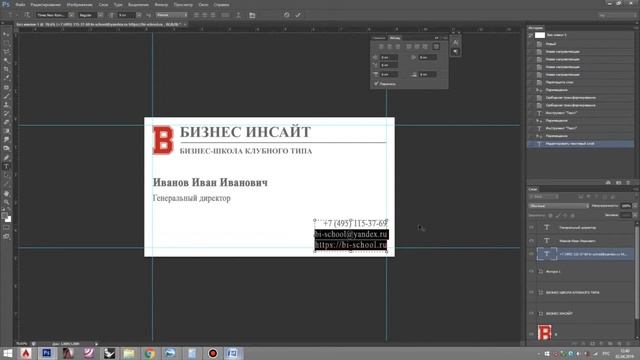Image resolution: width=640 pixels, height=360 pixels.
Task: Select the Crop tool
Action: [x=6, y=69]
